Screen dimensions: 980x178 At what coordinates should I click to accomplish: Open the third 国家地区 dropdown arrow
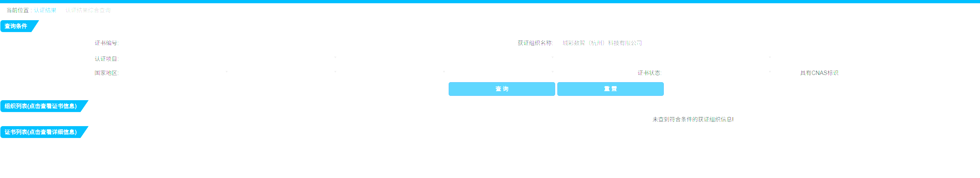pos(444,72)
